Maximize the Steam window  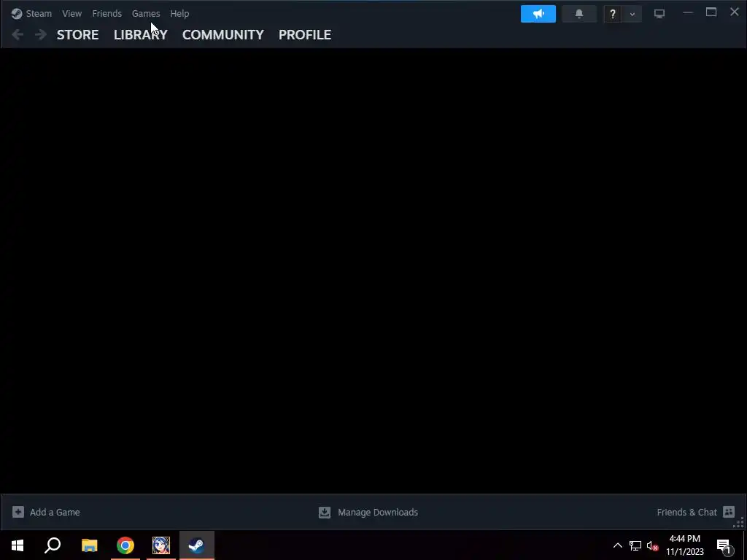point(711,12)
